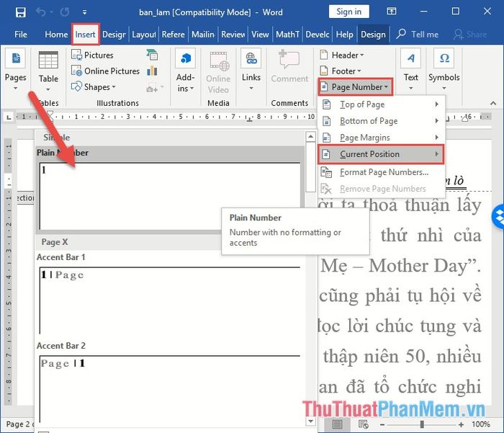Choose the Accent Bar 2 thumbnail

pos(170,388)
